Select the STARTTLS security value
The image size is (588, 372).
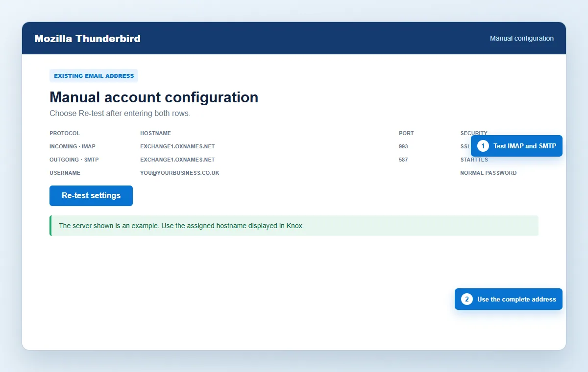pos(474,160)
